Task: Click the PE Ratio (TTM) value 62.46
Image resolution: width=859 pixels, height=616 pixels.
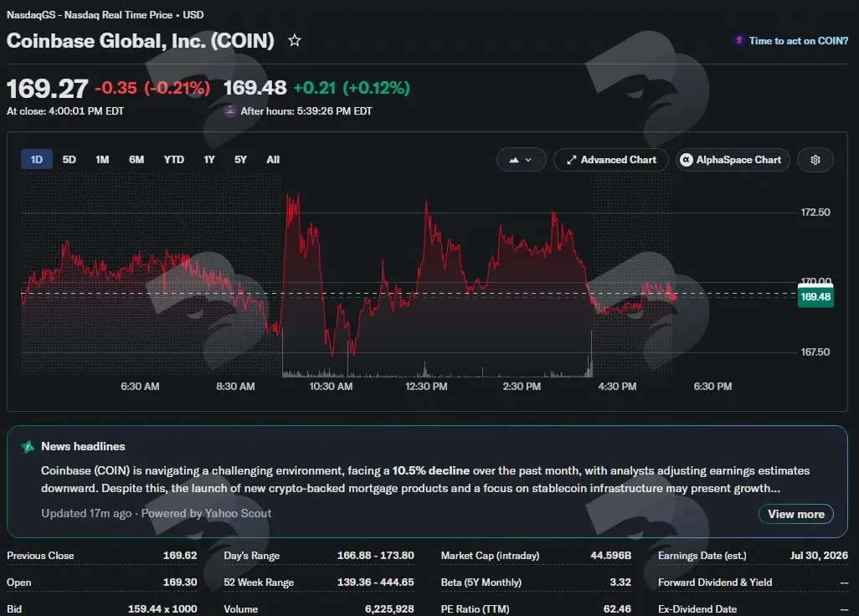Action: point(617,608)
